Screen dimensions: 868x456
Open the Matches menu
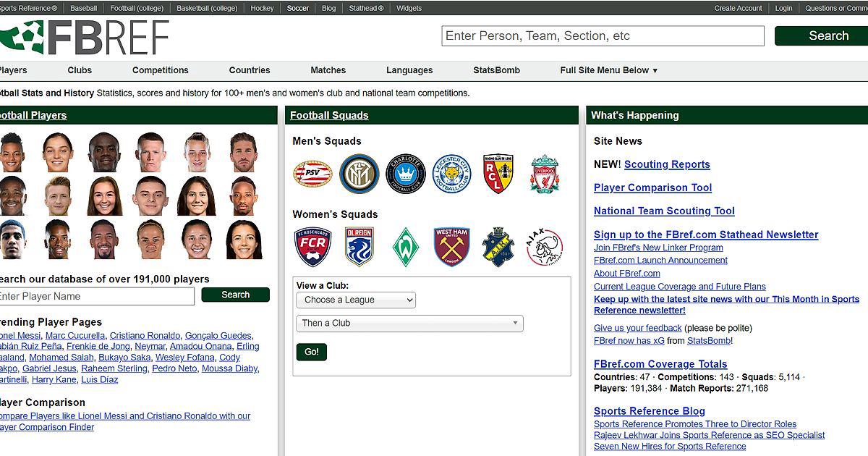click(x=328, y=70)
